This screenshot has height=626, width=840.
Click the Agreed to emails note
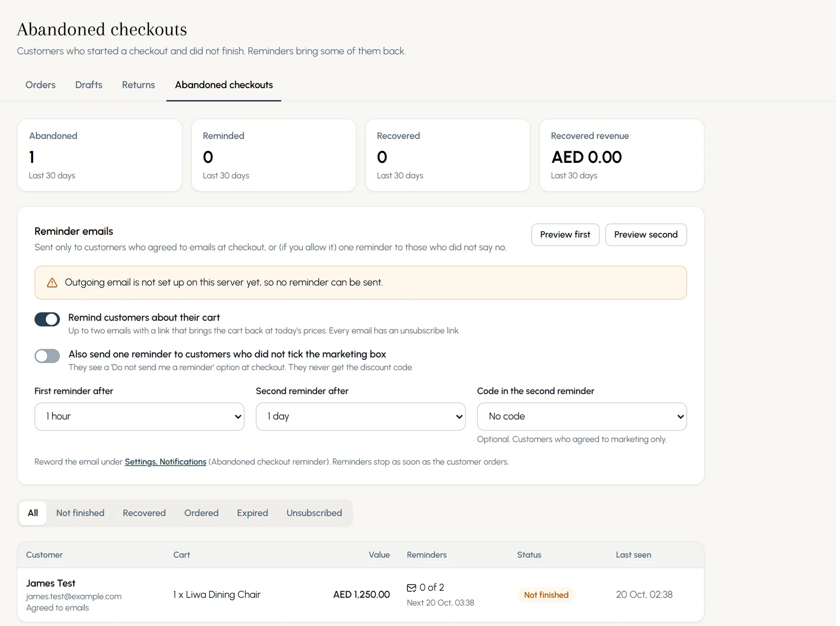tap(58, 608)
